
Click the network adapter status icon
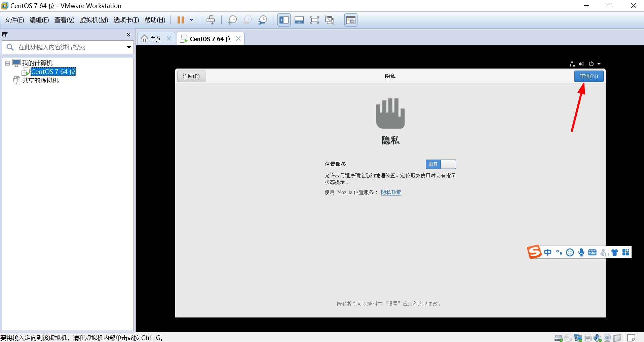coord(578,338)
